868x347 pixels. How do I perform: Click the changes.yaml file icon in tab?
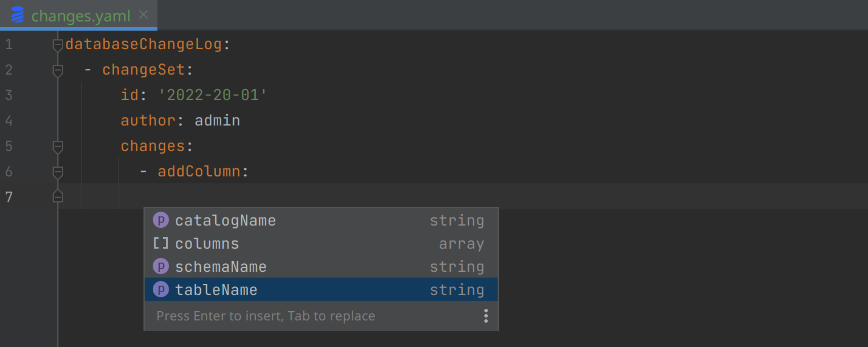pyautogui.click(x=18, y=15)
